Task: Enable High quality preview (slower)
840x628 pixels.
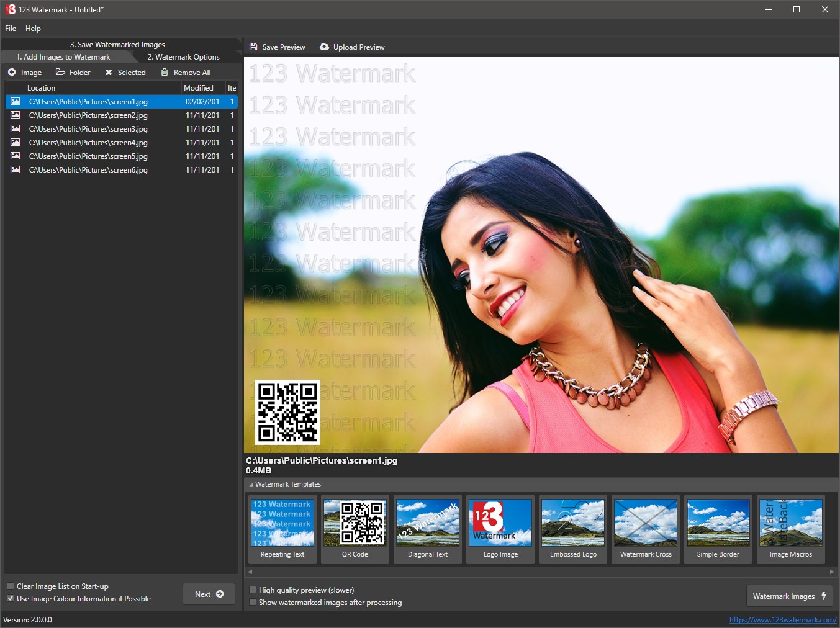Action: click(x=253, y=590)
